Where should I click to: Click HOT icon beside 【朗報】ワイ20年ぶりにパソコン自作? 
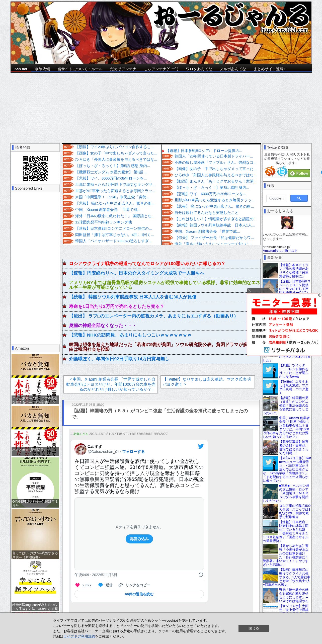pos(68,147)
